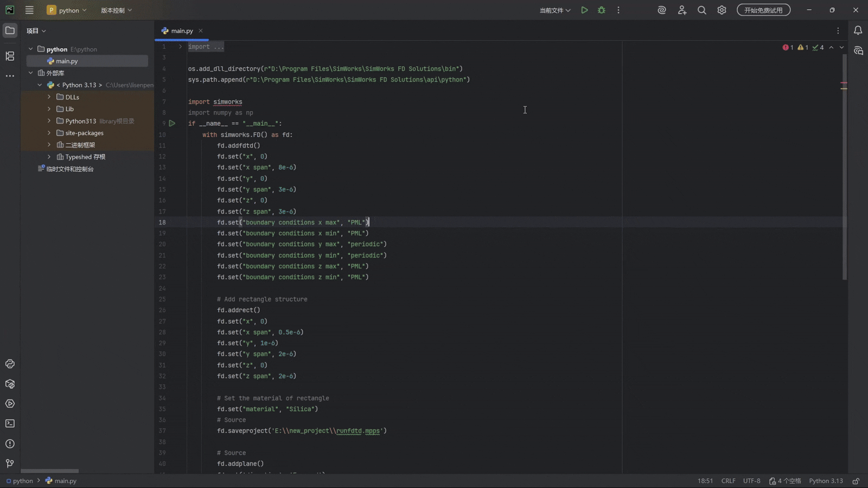Expand the site-packages folder
The image size is (868, 488).
(x=49, y=133)
